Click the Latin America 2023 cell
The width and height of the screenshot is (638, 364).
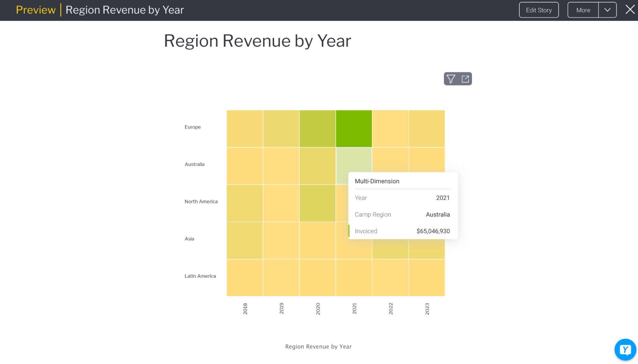coord(426,278)
